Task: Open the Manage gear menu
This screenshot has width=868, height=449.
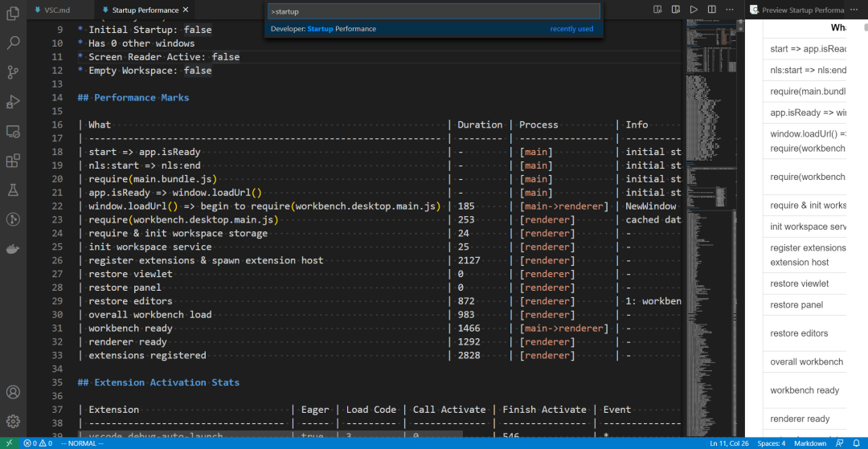Action: [x=13, y=421]
